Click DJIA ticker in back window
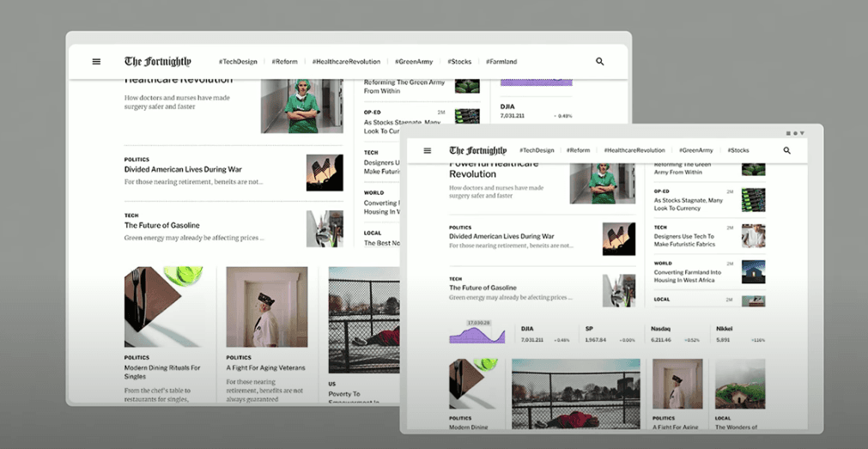Viewport: 868px width, 449px height. [537, 111]
